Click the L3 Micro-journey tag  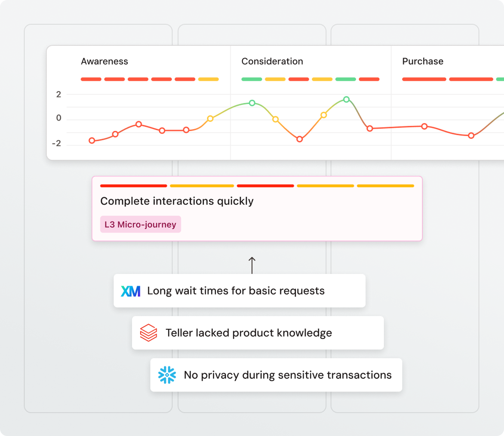[x=140, y=224]
